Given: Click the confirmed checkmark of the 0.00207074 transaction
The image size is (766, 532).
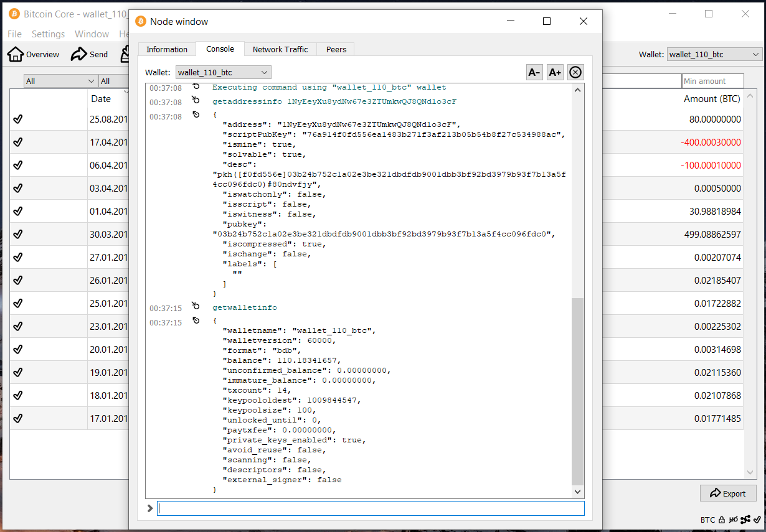Looking at the screenshot, I should tap(17, 258).
